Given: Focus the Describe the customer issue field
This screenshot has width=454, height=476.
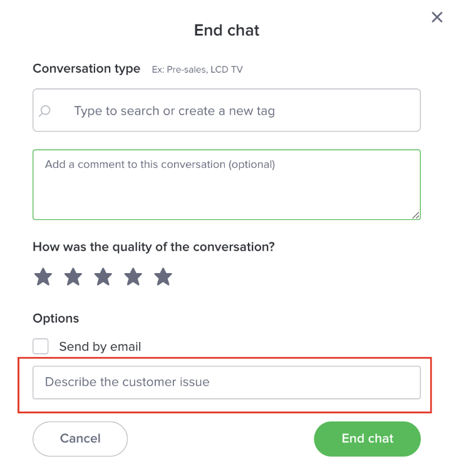Looking at the screenshot, I should (227, 382).
